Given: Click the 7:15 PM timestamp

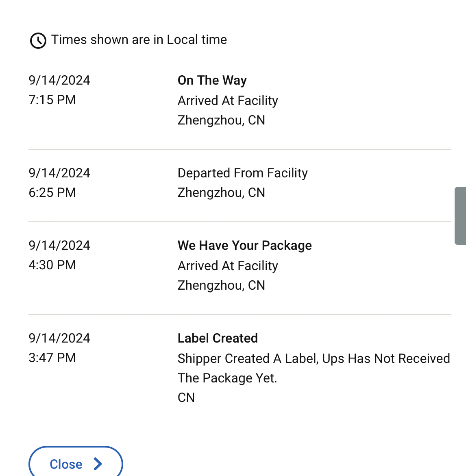Looking at the screenshot, I should [52, 100].
